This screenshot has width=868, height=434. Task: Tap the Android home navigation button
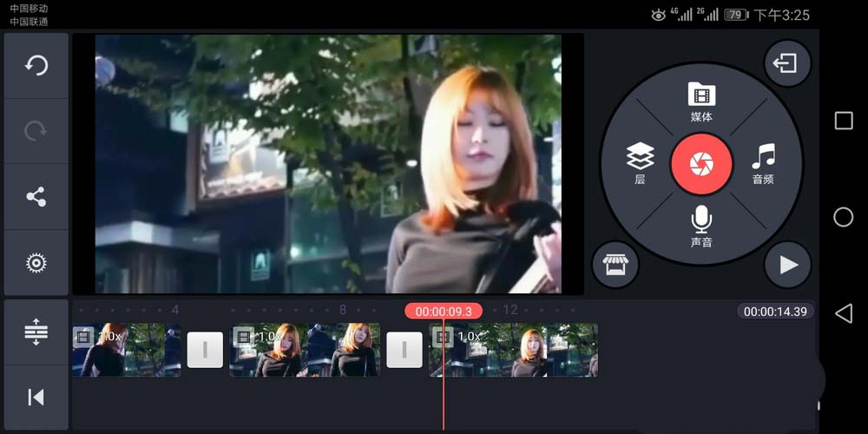pos(843,217)
